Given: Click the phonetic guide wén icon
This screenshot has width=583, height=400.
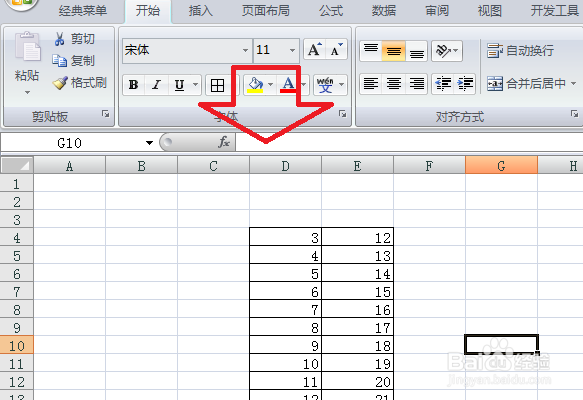Looking at the screenshot, I should point(325,85).
